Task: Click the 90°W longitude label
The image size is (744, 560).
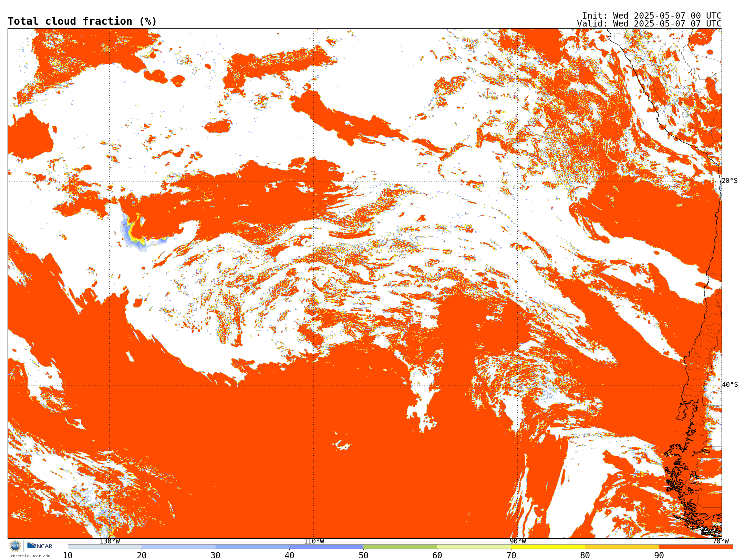Action: [518, 541]
